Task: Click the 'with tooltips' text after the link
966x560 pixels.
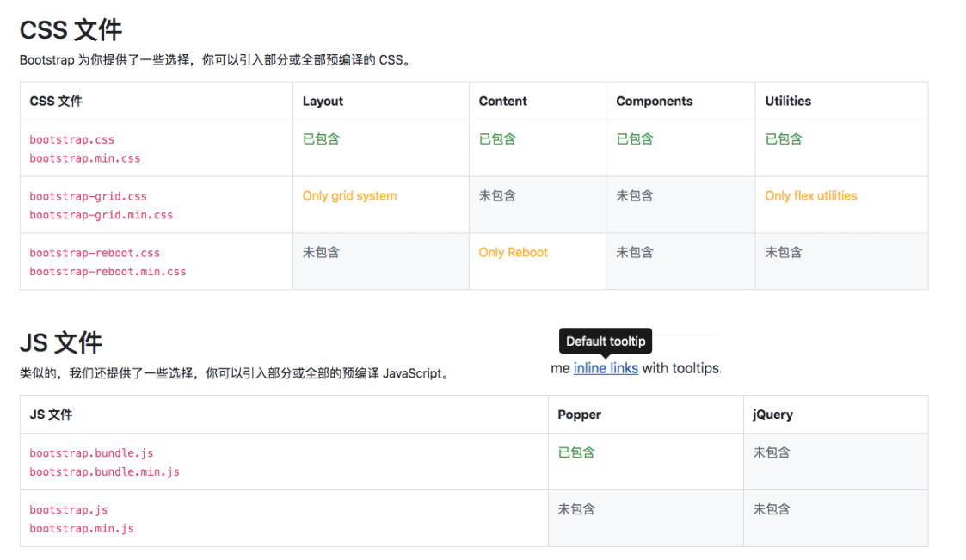Action: (x=680, y=368)
